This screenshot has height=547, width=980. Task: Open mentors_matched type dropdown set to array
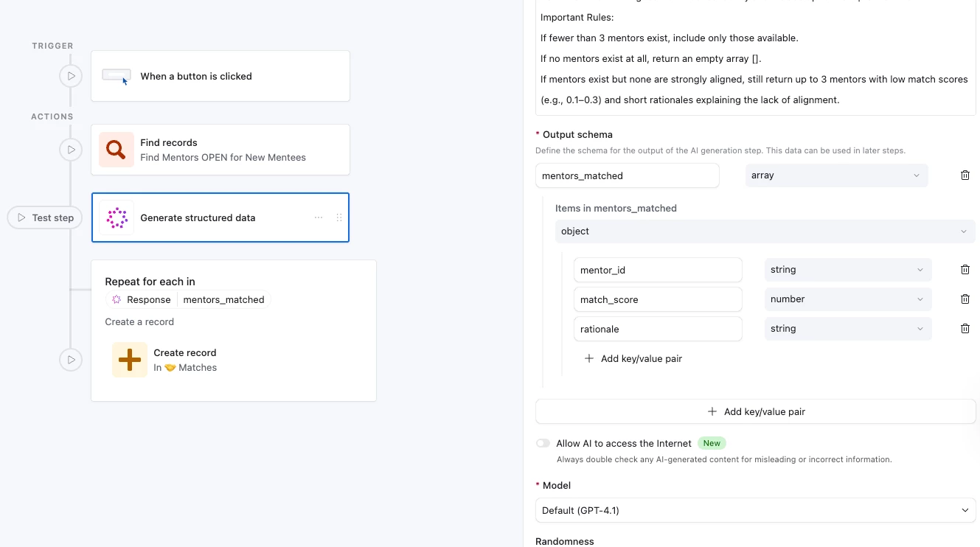pos(836,175)
